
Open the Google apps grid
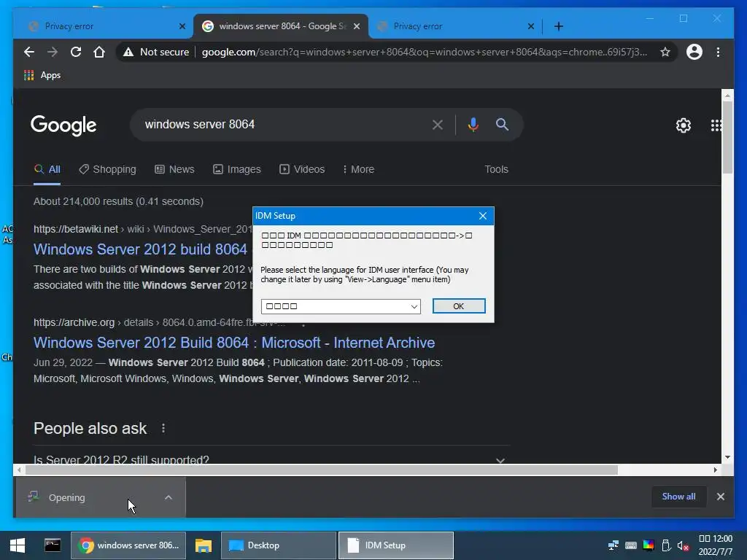click(x=716, y=125)
